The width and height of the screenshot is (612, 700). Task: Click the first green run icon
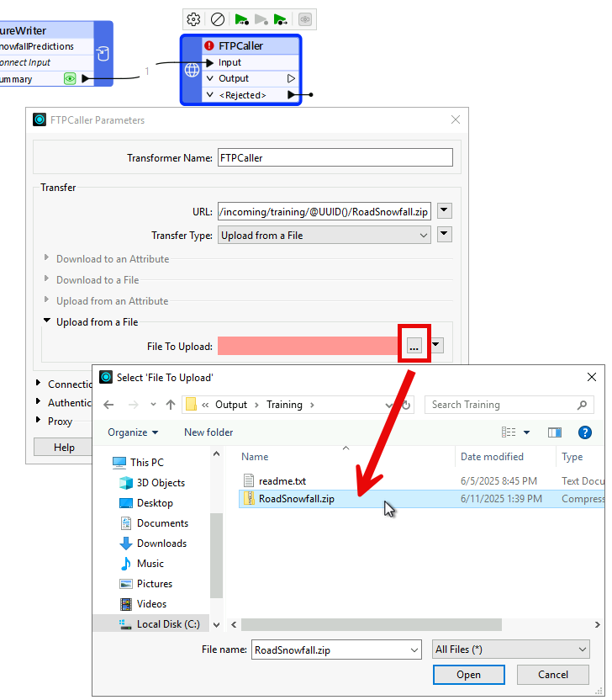click(241, 19)
